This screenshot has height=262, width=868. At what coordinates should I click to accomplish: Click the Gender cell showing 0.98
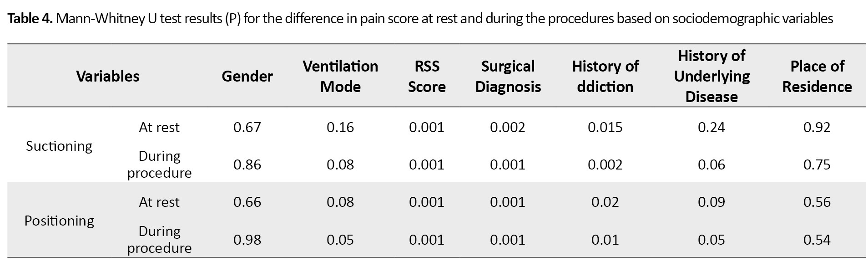[x=247, y=240]
